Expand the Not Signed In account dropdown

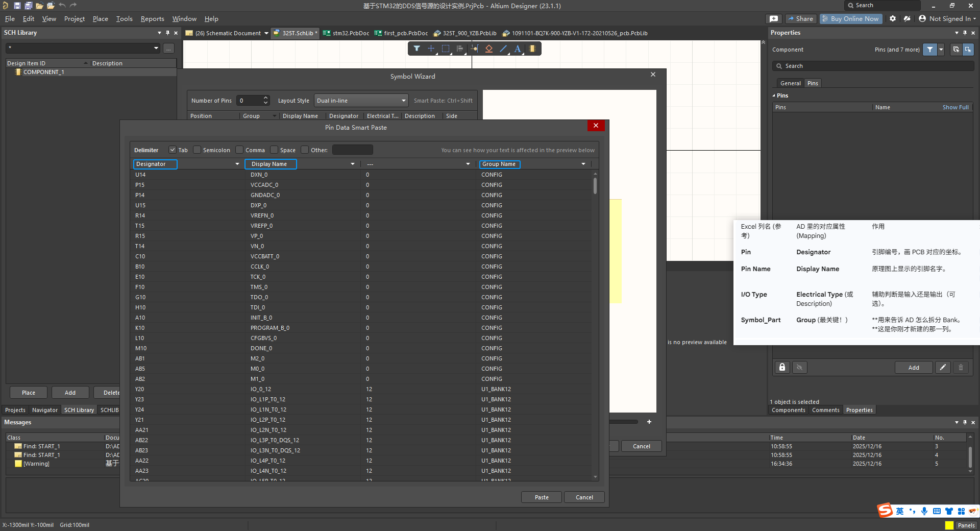pyautogui.click(x=974, y=18)
